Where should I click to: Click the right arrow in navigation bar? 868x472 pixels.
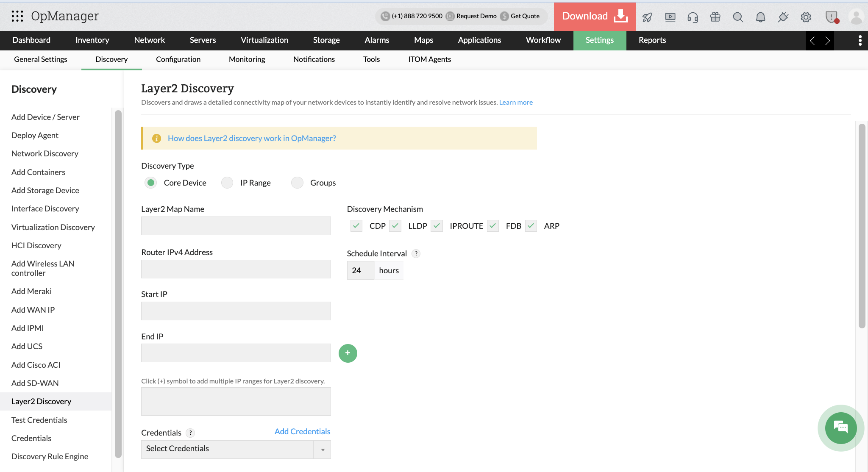pyautogui.click(x=827, y=41)
